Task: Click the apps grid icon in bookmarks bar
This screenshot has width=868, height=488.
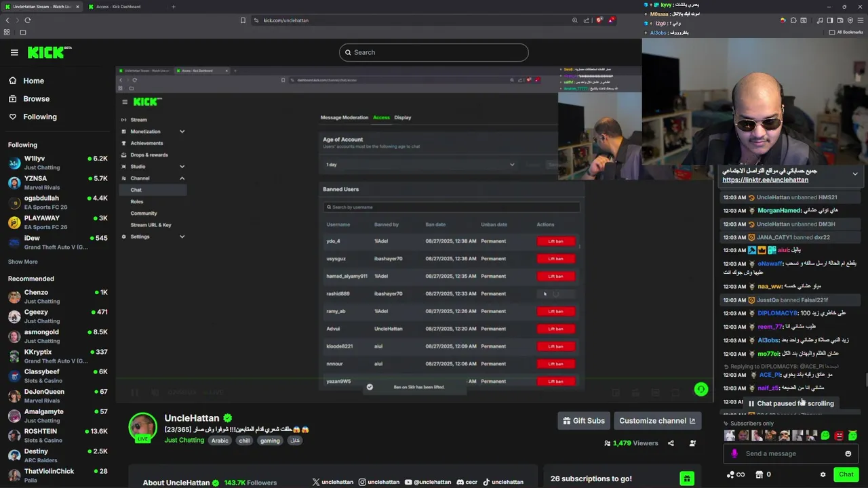Action: click(x=7, y=32)
